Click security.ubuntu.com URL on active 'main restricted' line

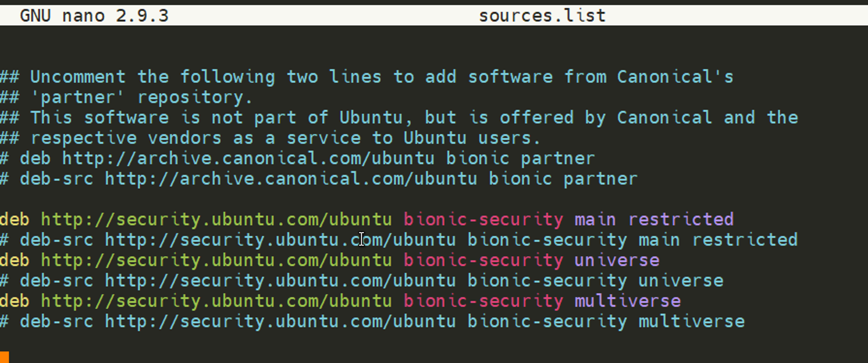coord(216,220)
